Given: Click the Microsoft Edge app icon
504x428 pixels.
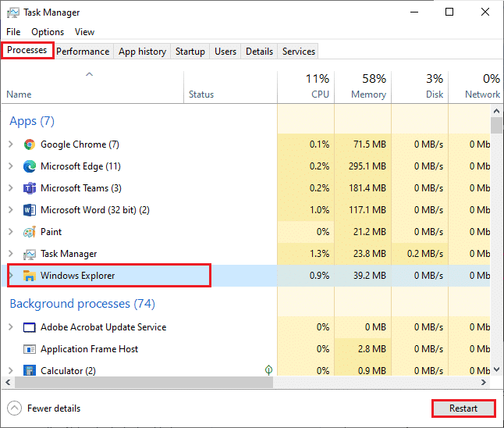Looking at the screenshot, I should (30, 166).
